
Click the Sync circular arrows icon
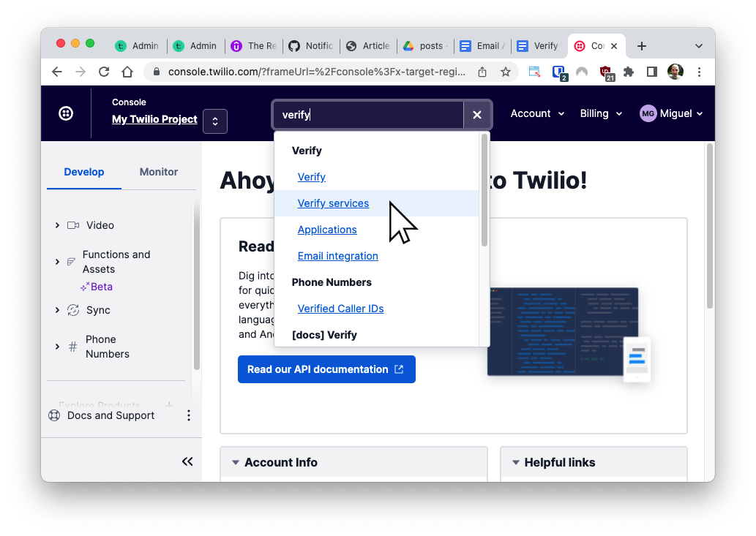click(x=73, y=310)
